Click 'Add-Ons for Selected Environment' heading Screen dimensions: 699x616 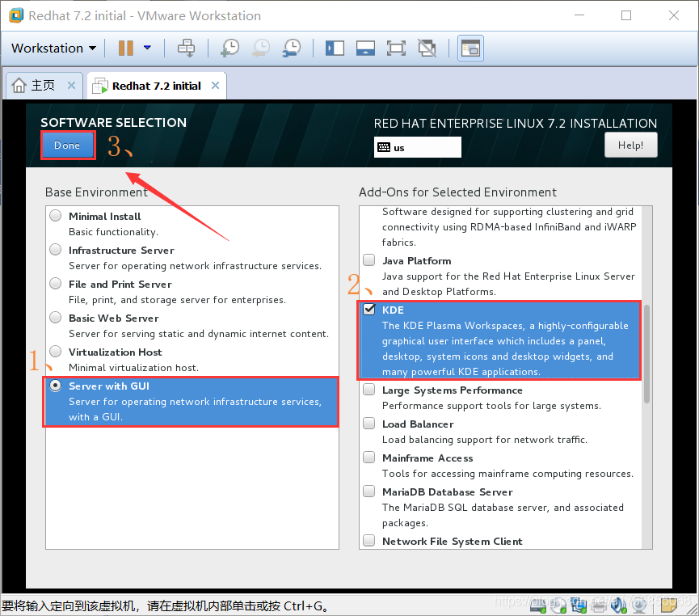[x=457, y=192]
